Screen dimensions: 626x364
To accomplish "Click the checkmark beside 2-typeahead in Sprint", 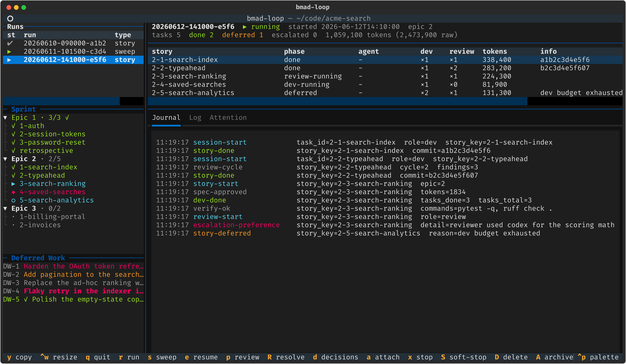I will pyautogui.click(x=13, y=176).
